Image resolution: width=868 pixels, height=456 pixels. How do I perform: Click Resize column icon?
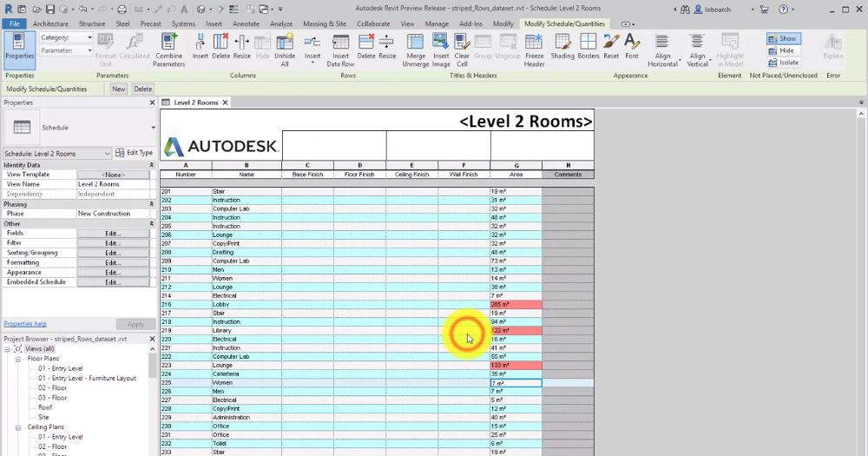click(242, 47)
